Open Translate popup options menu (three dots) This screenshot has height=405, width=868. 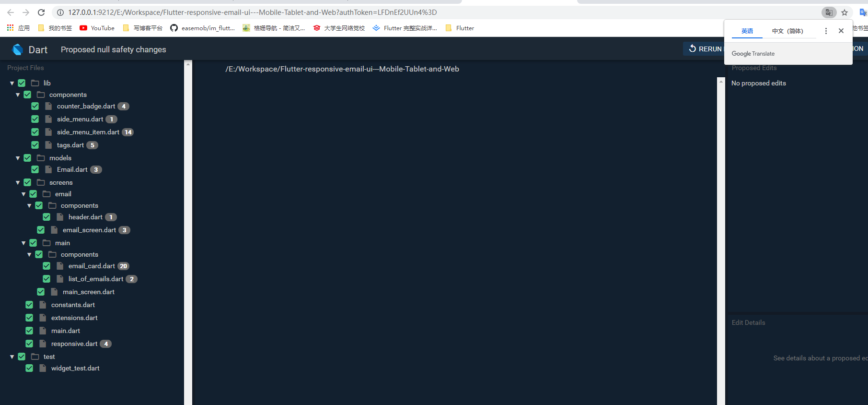[826, 31]
